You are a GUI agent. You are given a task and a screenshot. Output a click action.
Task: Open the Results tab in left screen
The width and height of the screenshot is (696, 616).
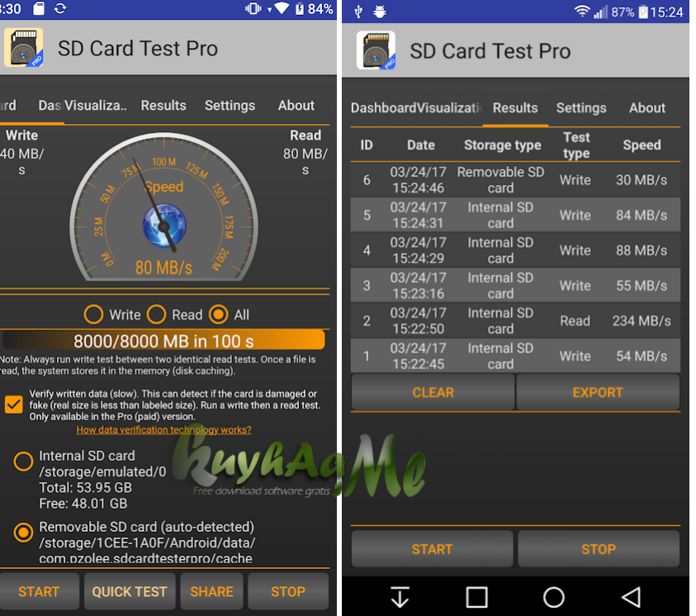163,105
